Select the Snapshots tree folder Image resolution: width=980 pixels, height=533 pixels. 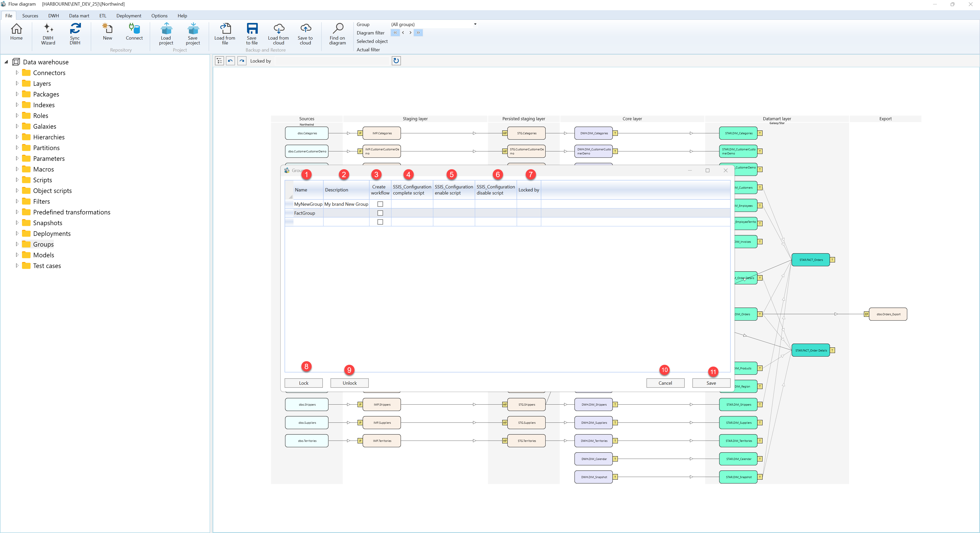coord(47,223)
